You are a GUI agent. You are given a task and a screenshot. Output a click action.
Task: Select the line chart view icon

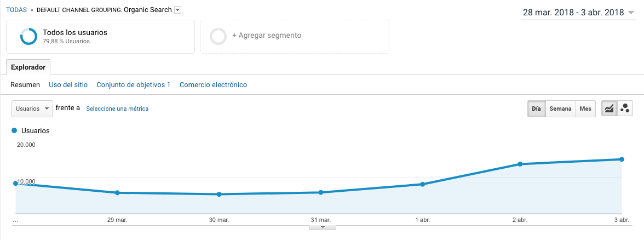[x=609, y=108]
